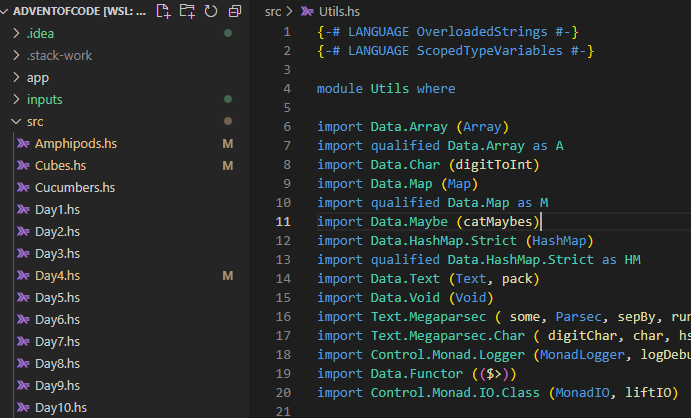Open Day2.hs in the file tree

click(57, 232)
